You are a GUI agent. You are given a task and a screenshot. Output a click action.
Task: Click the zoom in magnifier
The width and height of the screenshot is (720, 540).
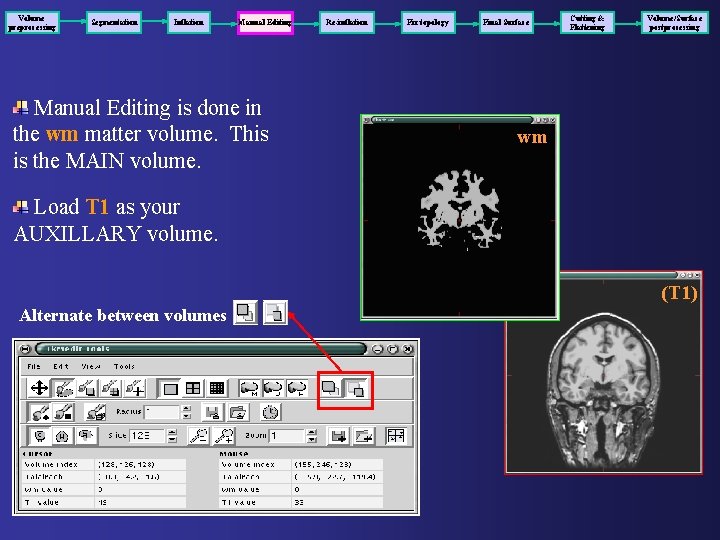(x=224, y=436)
